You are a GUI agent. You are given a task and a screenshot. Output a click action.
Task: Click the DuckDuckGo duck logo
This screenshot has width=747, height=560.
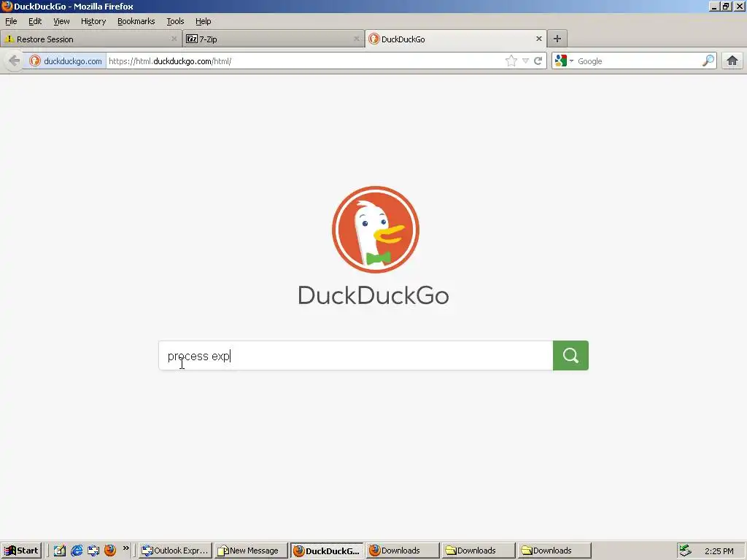[x=376, y=230]
